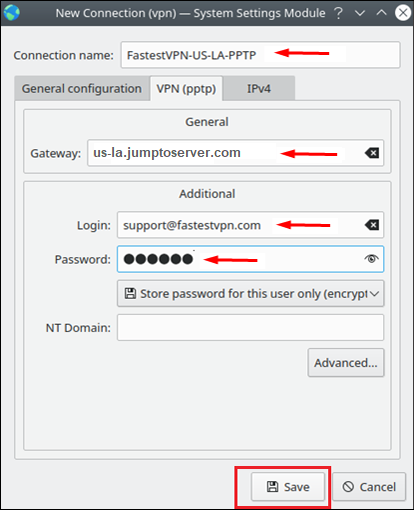Clear the Gateway field with its backspace icon
This screenshot has width=414, height=510.
[x=372, y=153]
